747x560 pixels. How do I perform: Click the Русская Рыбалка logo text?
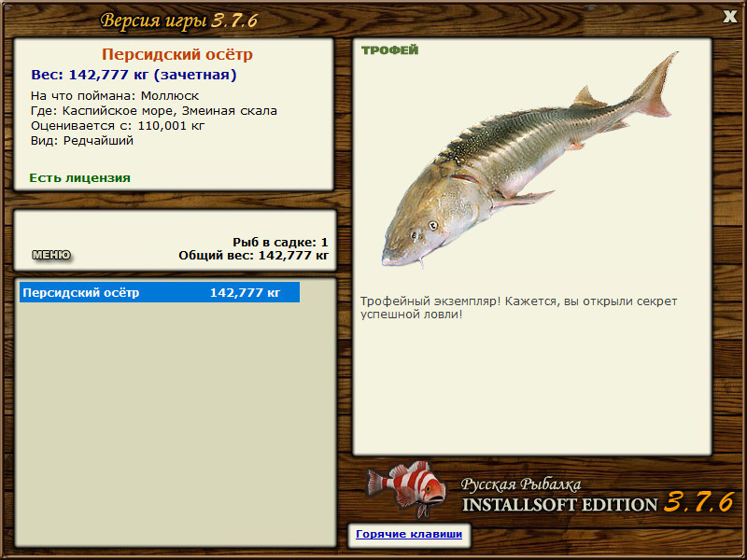click(x=521, y=484)
